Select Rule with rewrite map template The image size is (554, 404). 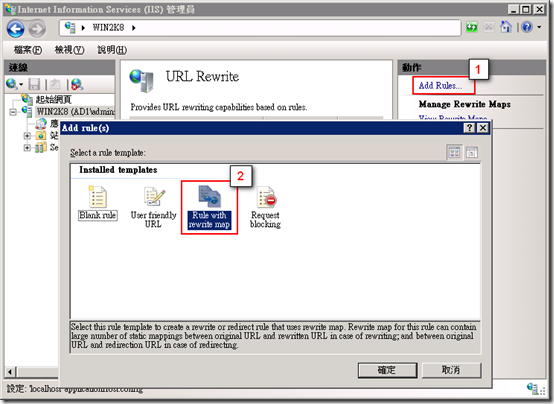(209, 207)
